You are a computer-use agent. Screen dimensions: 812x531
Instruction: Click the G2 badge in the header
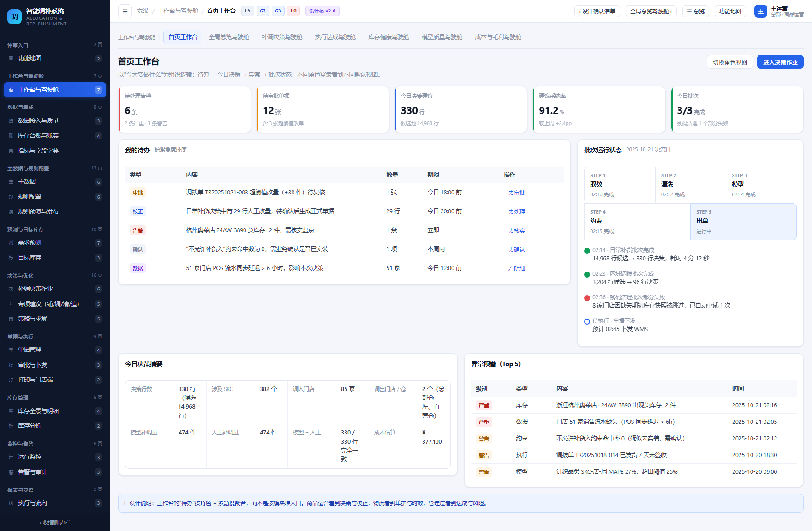[263, 11]
